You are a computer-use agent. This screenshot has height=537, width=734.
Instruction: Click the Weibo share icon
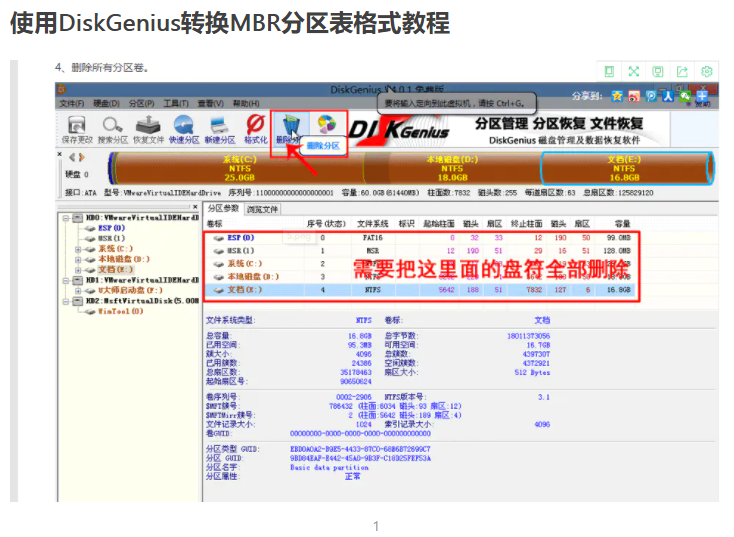tap(634, 96)
